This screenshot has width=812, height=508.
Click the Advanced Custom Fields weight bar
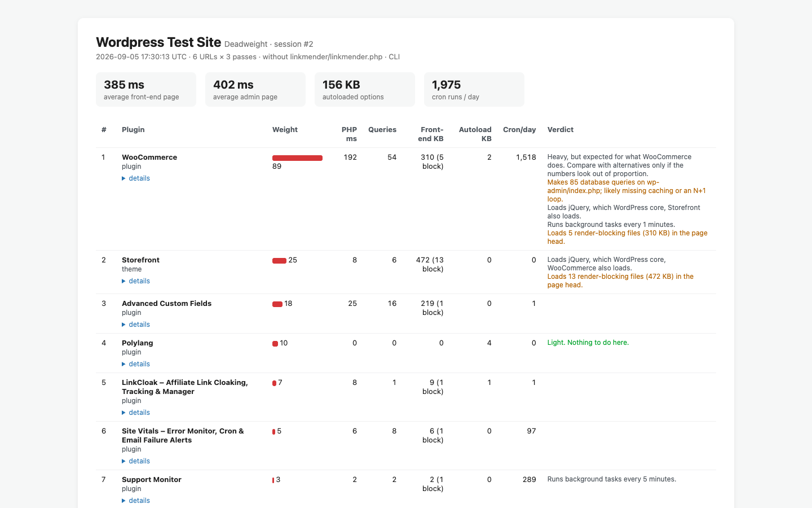coord(277,304)
